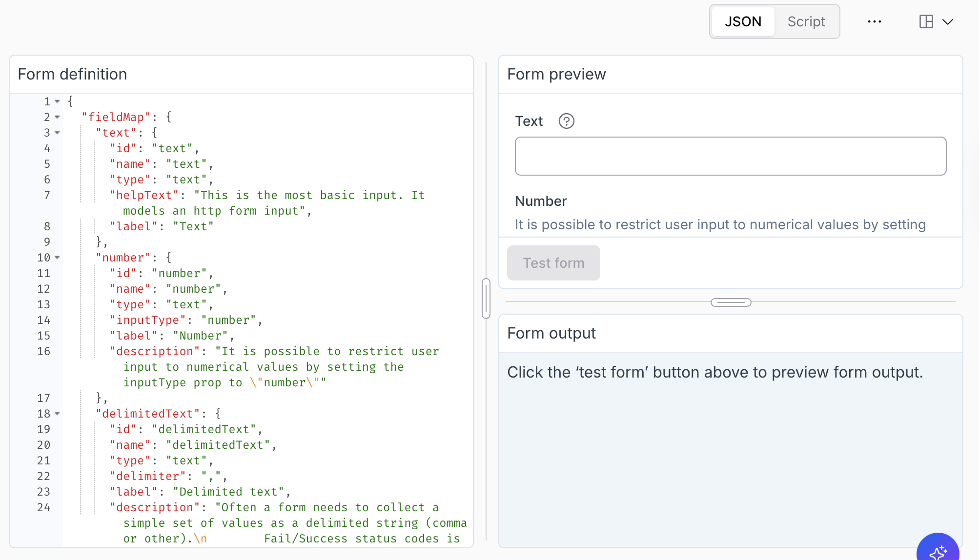The width and height of the screenshot is (979, 560).
Task: Expand the layout dropdown chevron
Action: click(948, 22)
